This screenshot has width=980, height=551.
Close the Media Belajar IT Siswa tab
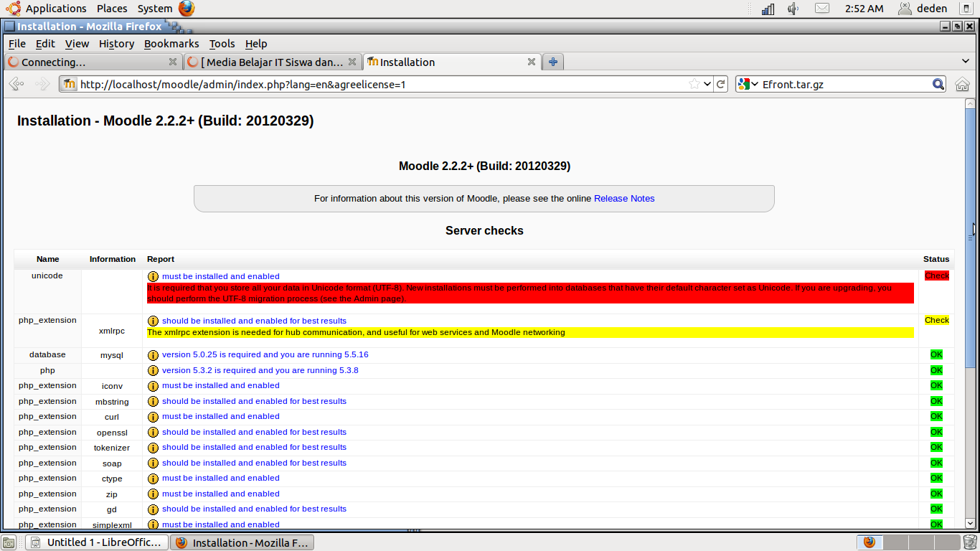point(352,62)
